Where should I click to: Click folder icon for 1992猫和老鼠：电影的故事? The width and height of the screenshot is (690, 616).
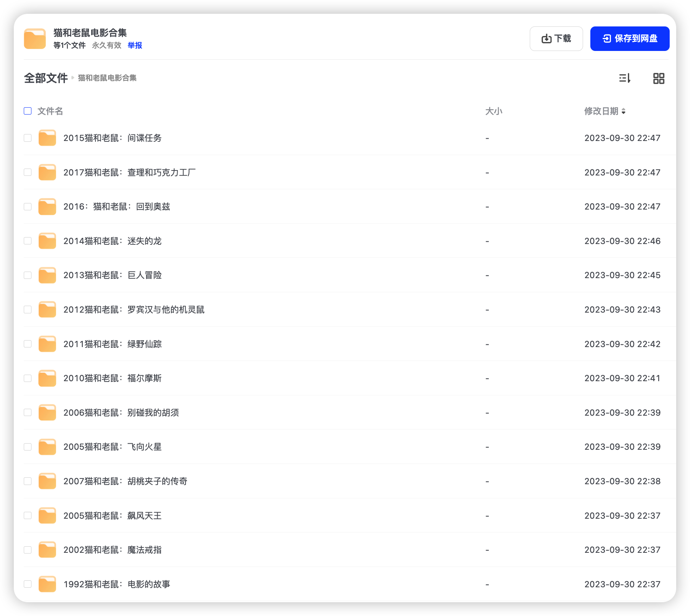pos(48,584)
